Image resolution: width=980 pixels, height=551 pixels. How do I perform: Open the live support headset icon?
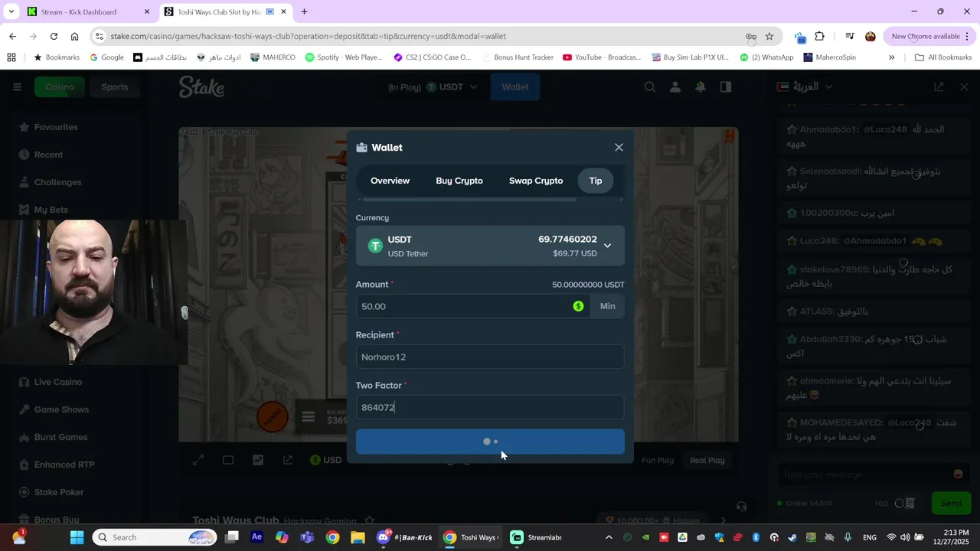click(x=741, y=507)
